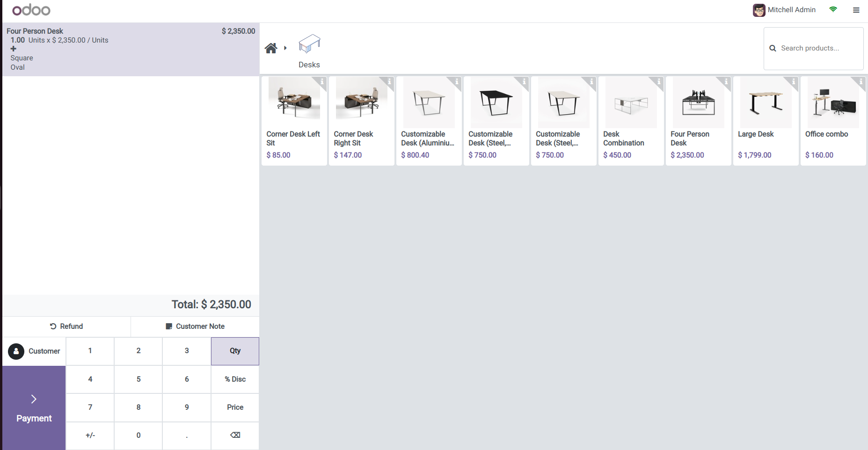Click the Desks category icon
Screen dimensions: 868x450
pyautogui.click(x=309, y=44)
